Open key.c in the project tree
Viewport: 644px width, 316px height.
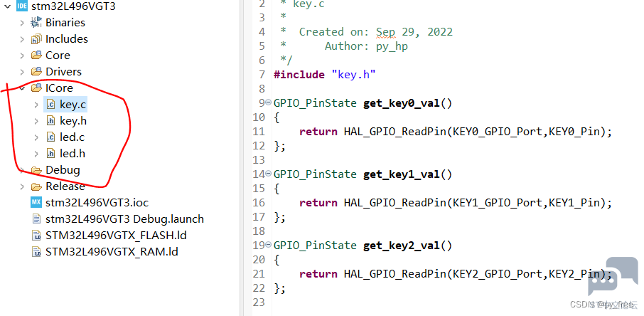73,105
